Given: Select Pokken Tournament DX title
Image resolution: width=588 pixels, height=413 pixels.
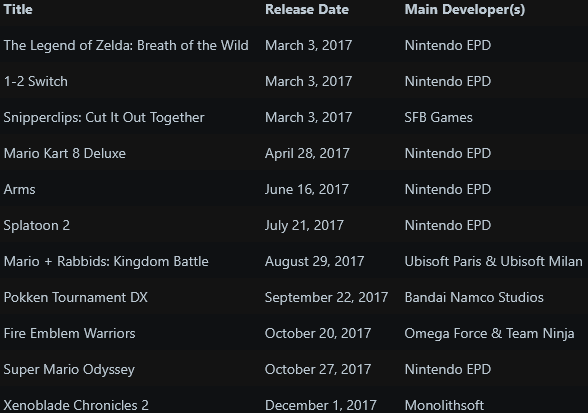Looking at the screenshot, I should (x=75, y=297).
